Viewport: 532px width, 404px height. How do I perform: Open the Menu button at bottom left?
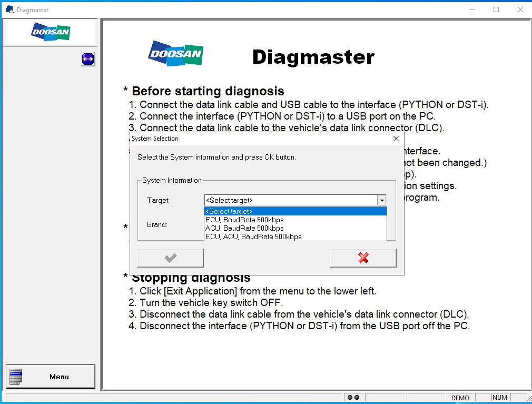pos(51,377)
